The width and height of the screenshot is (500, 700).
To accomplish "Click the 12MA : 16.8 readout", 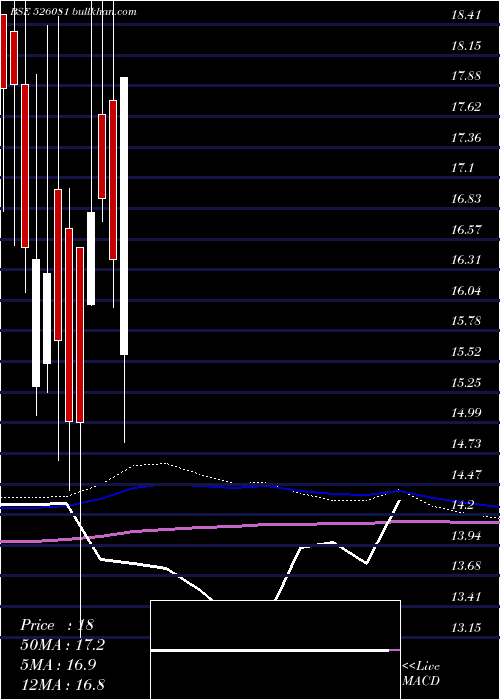I will click(63, 684).
